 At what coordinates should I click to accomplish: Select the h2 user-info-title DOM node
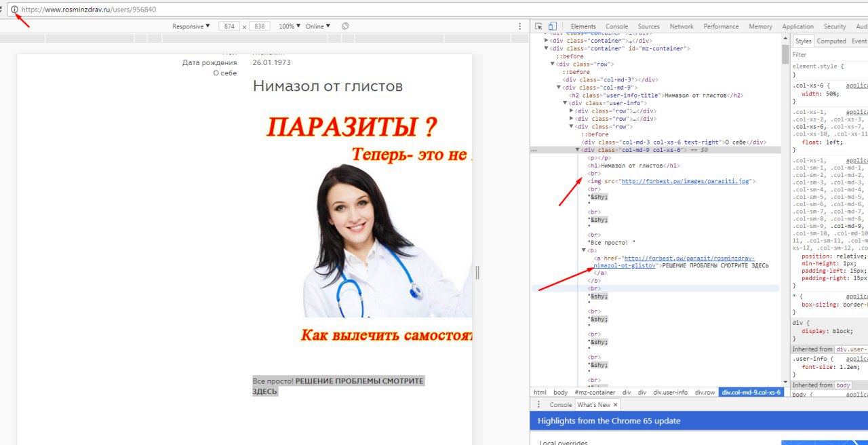point(656,96)
